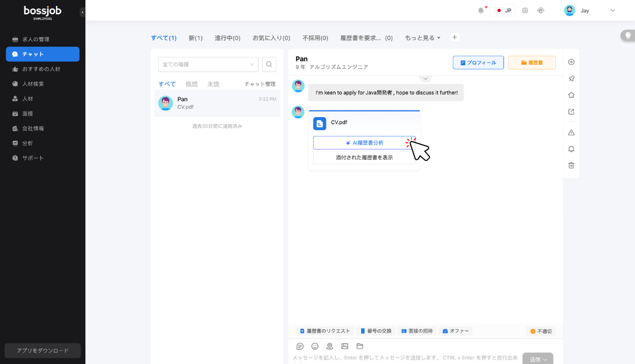Open the もっと見る tab dropdown
The width and height of the screenshot is (635, 364).
[423, 38]
